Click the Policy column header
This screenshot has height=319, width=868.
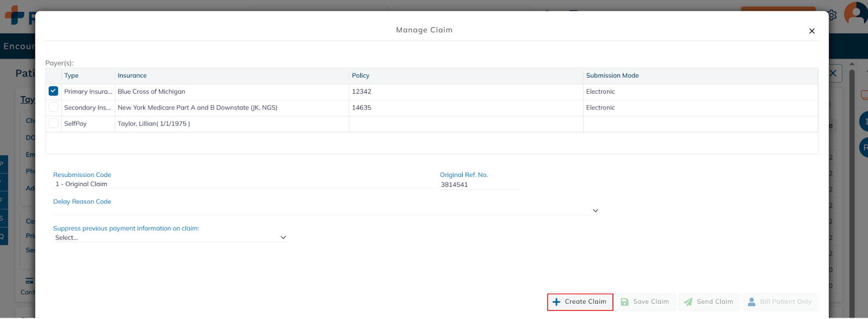(x=360, y=76)
